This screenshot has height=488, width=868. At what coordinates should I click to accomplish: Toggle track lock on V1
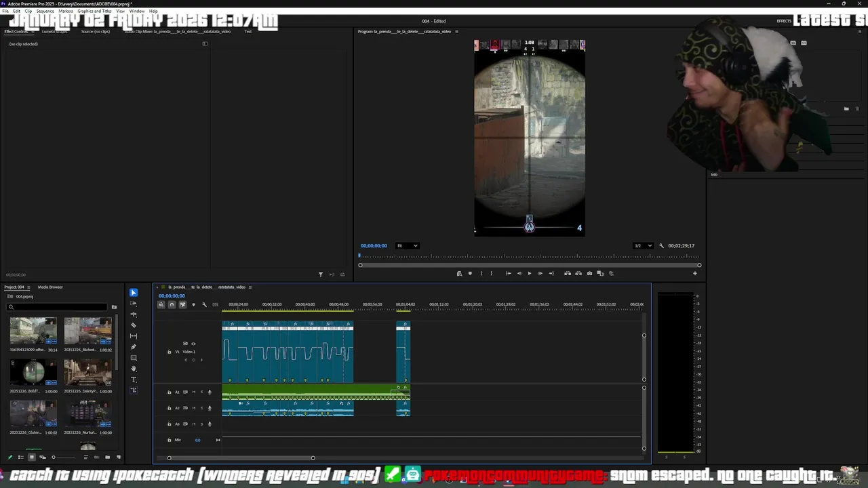point(170,352)
